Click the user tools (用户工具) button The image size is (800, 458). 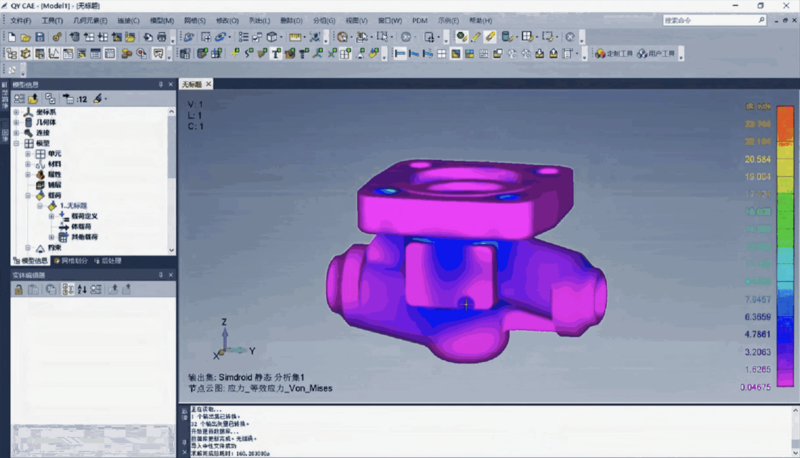pyautogui.click(x=658, y=53)
